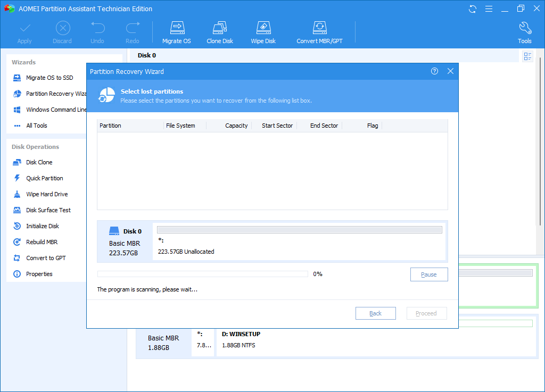Pause the partition scan
This screenshot has width=545, height=392.
pyautogui.click(x=429, y=274)
